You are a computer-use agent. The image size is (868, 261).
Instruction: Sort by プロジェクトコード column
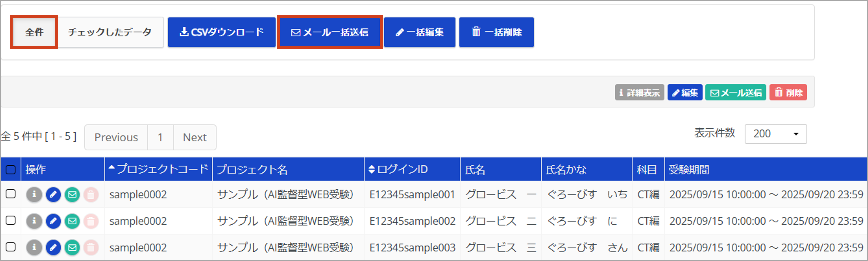point(158,169)
